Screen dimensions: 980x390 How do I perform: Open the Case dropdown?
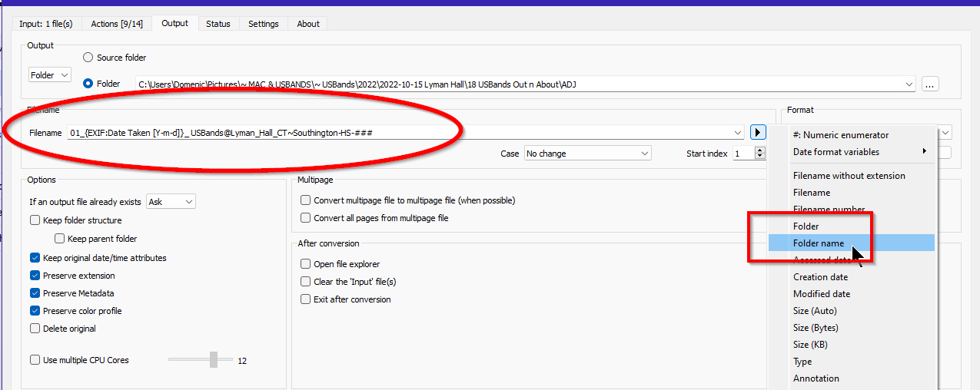point(587,154)
